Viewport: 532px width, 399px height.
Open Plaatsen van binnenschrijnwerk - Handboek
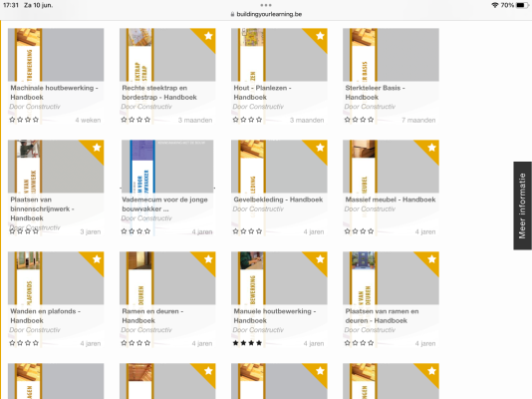(43, 208)
